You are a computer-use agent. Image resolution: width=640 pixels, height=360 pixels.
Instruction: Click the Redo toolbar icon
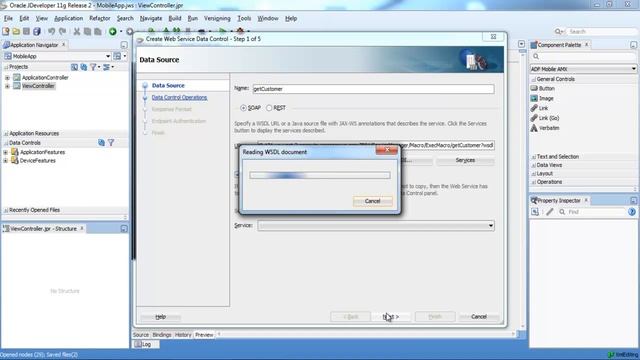(x=62, y=31)
